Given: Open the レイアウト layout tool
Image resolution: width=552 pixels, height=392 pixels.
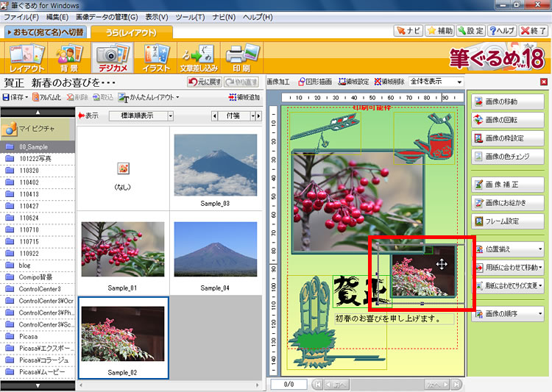Looking at the screenshot, I should (26, 58).
